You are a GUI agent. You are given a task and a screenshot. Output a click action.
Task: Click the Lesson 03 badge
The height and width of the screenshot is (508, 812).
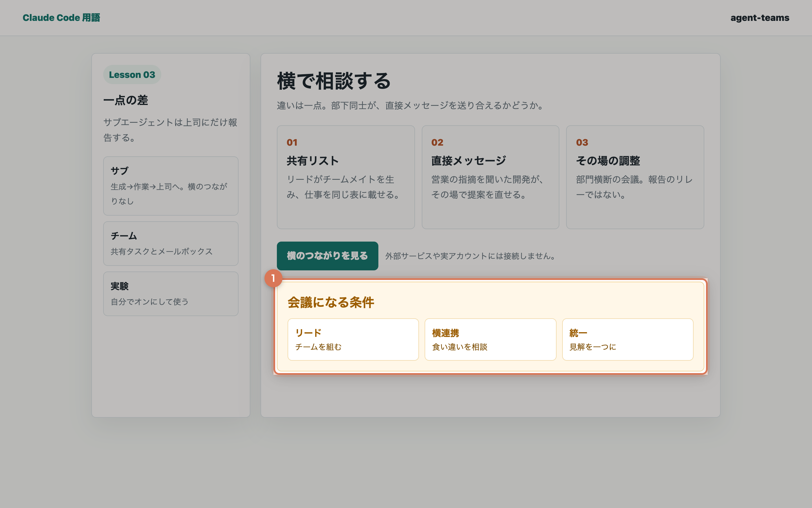[x=132, y=75]
